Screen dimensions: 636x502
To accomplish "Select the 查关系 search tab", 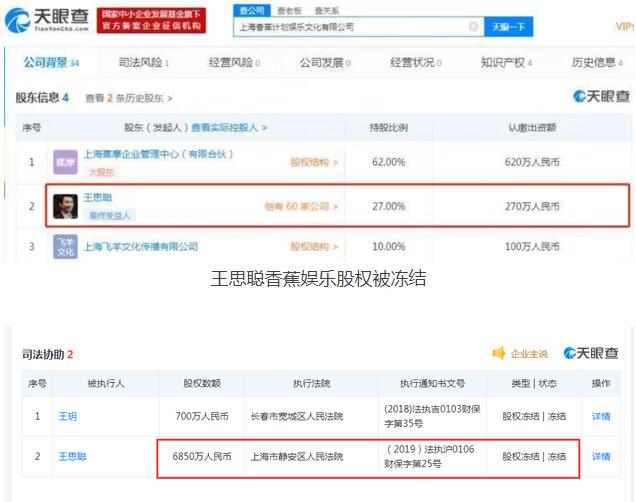I will [x=327, y=11].
